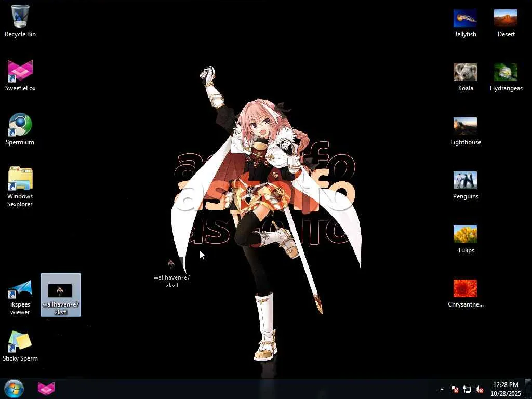Click the Spermium browser shortcut icon
This screenshot has height=399, width=532.
tap(20, 129)
